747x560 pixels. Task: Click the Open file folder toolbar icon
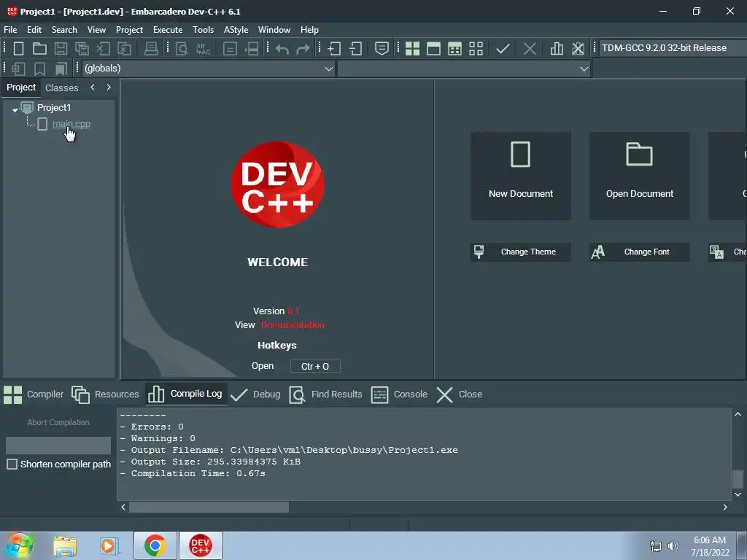pos(39,49)
